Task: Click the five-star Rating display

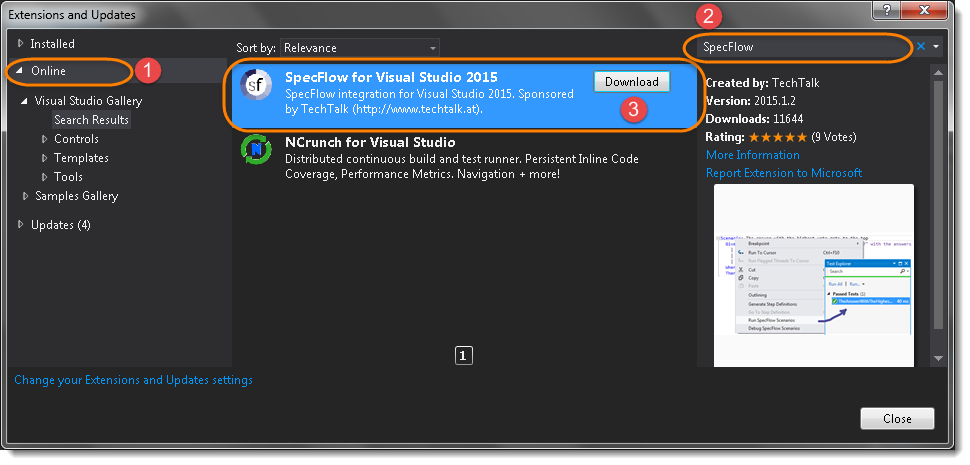Action: pyautogui.click(x=778, y=137)
